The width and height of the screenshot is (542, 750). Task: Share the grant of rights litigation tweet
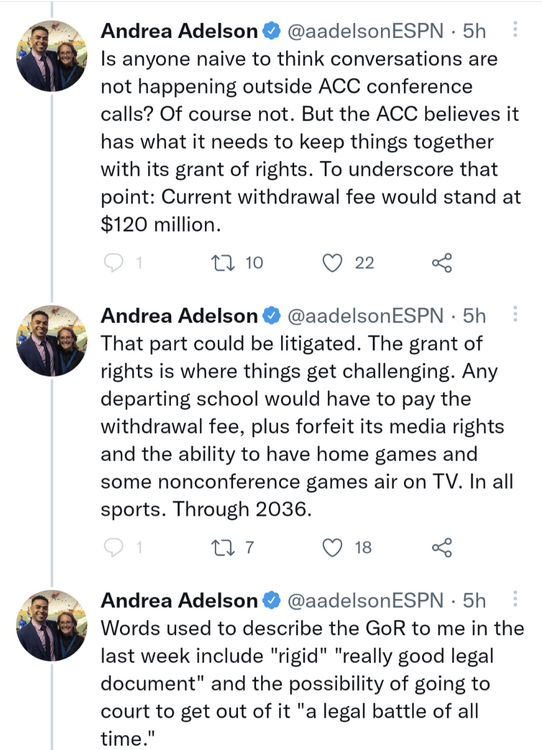pos(442,548)
